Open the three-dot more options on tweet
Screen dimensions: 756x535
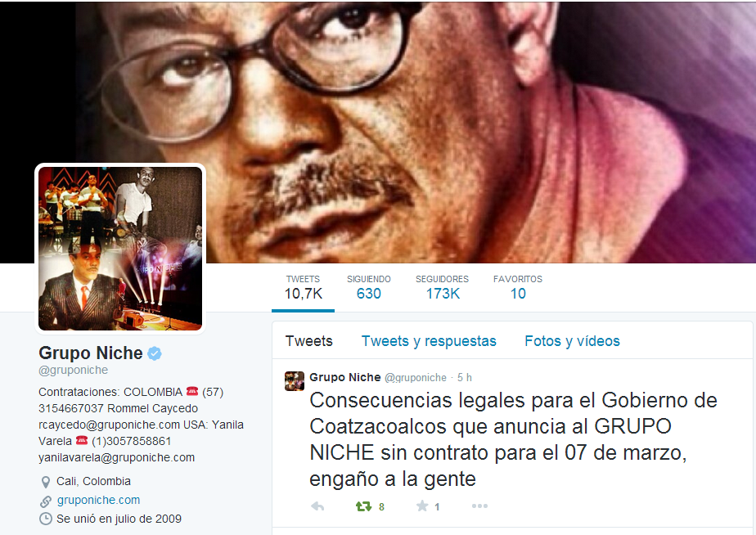(479, 506)
